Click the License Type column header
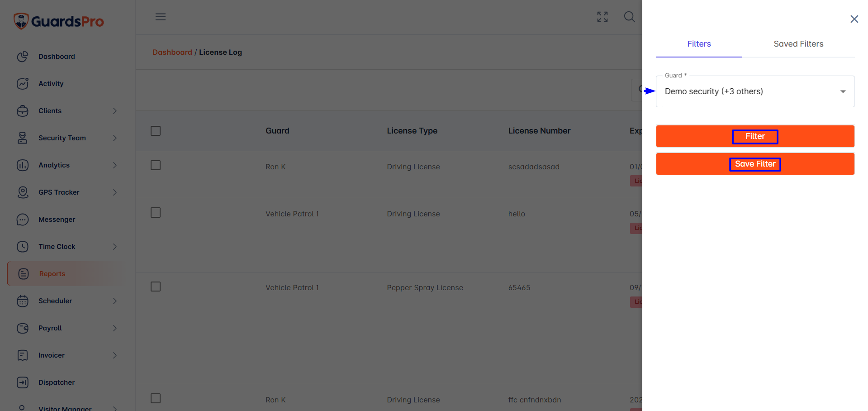Viewport: 868px width, 411px height. (412, 131)
